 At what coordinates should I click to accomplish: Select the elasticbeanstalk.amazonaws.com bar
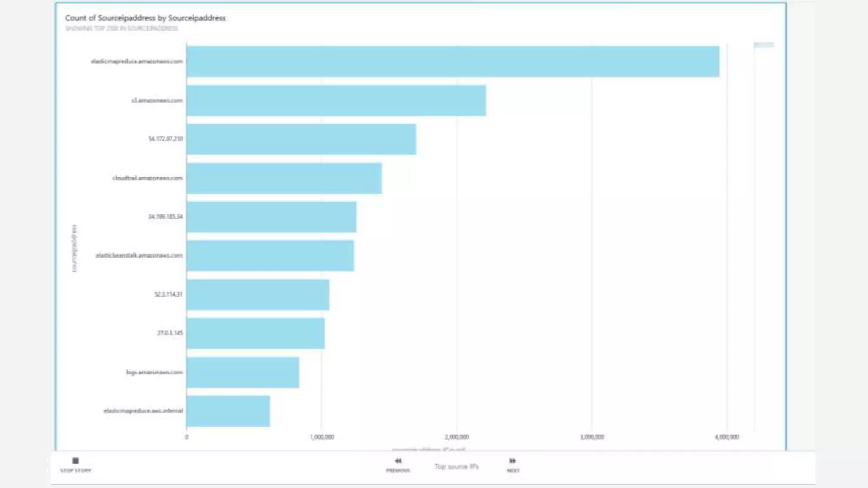point(270,255)
